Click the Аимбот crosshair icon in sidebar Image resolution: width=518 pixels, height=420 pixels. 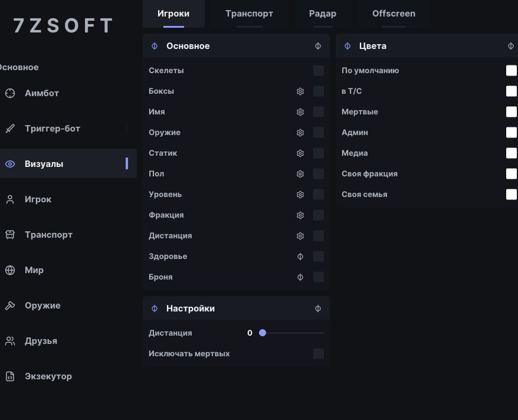click(x=10, y=93)
